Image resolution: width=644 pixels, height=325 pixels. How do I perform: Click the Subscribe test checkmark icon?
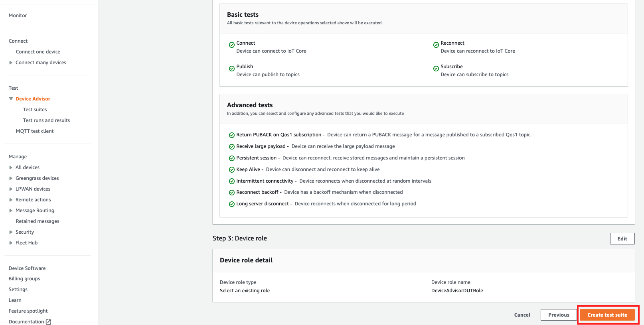point(436,69)
